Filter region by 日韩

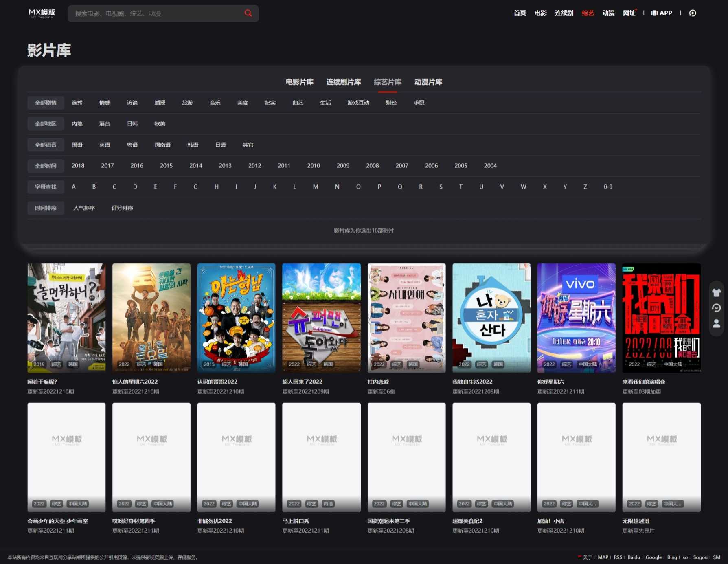click(x=132, y=124)
